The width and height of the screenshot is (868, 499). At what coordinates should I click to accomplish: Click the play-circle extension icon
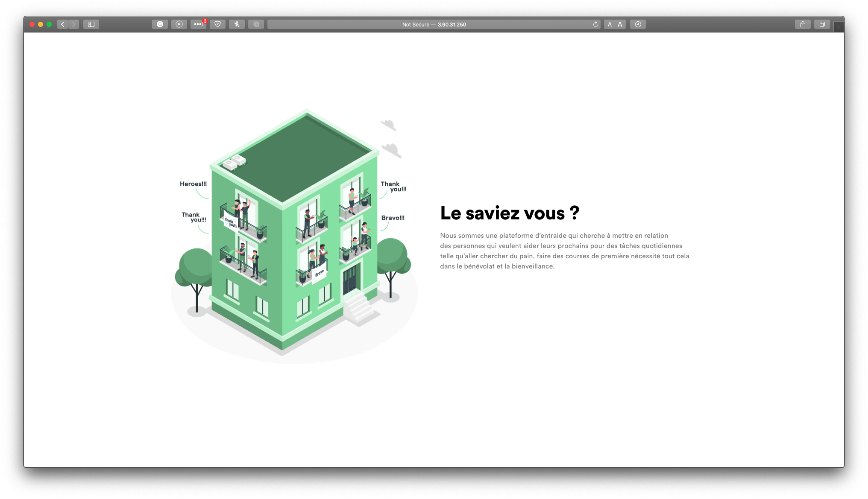[179, 24]
